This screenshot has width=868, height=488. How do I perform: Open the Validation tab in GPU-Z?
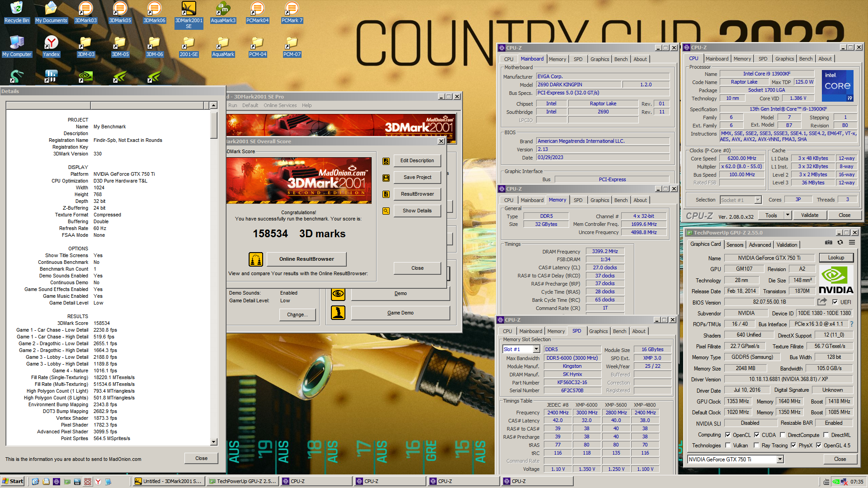pos(787,245)
